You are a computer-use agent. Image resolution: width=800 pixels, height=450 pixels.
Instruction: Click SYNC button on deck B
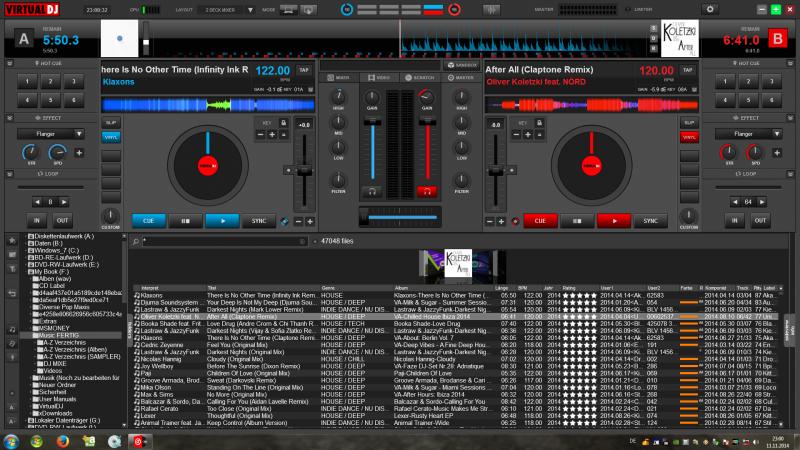pos(650,221)
